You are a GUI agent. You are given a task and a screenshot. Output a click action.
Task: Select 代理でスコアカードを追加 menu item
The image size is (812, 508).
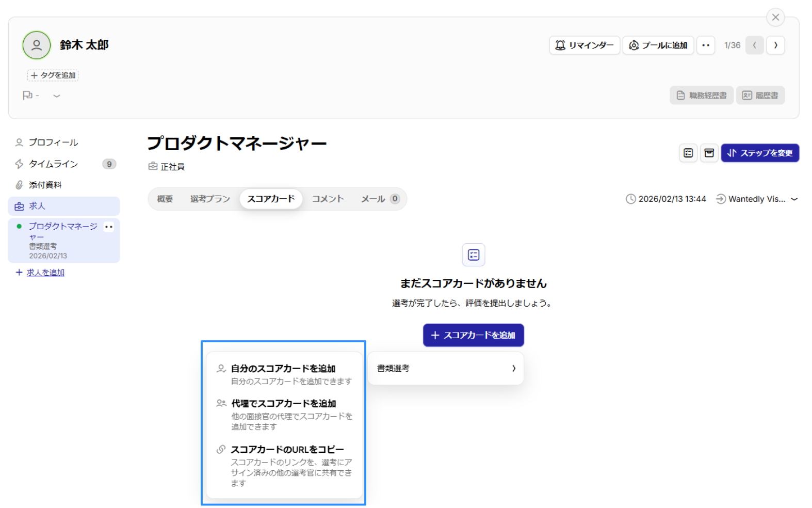tap(283, 404)
